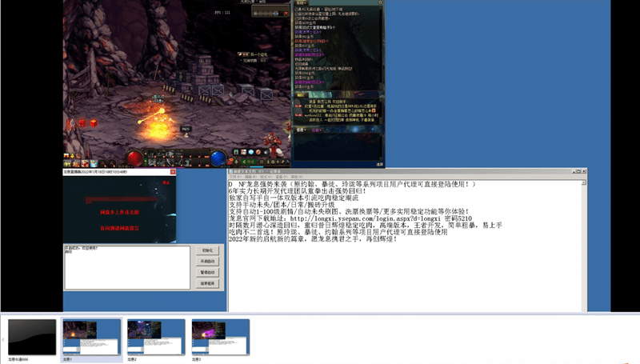
Task: Click the game chat input area
Action: point(337,147)
